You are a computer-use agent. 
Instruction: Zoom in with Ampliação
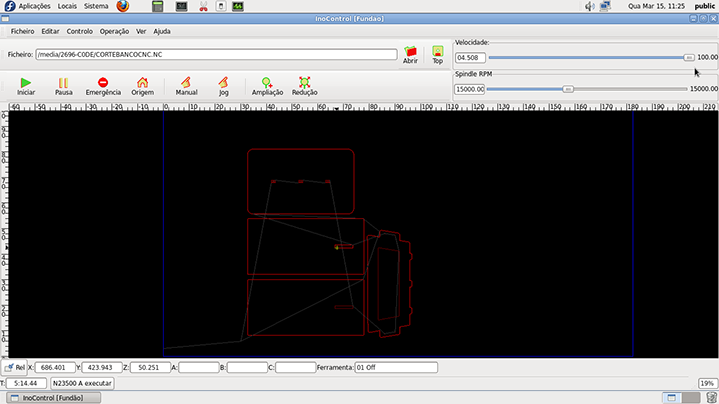[267, 86]
